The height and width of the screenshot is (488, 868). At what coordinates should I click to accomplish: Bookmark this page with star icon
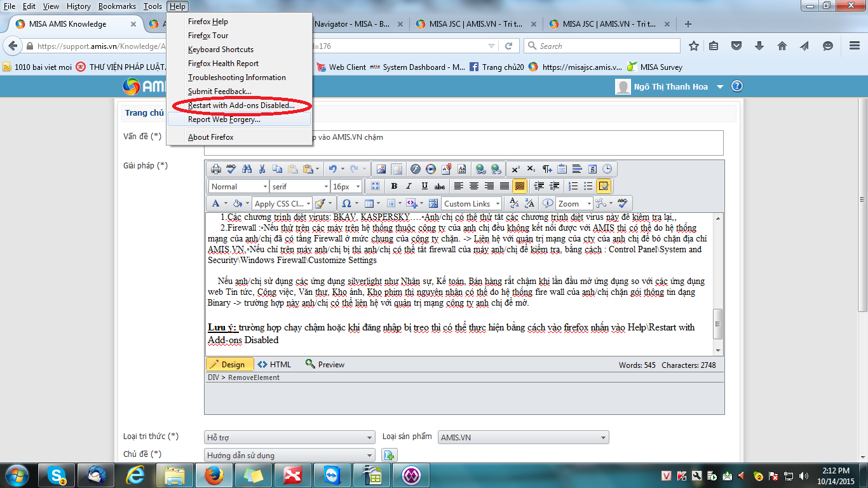[694, 46]
